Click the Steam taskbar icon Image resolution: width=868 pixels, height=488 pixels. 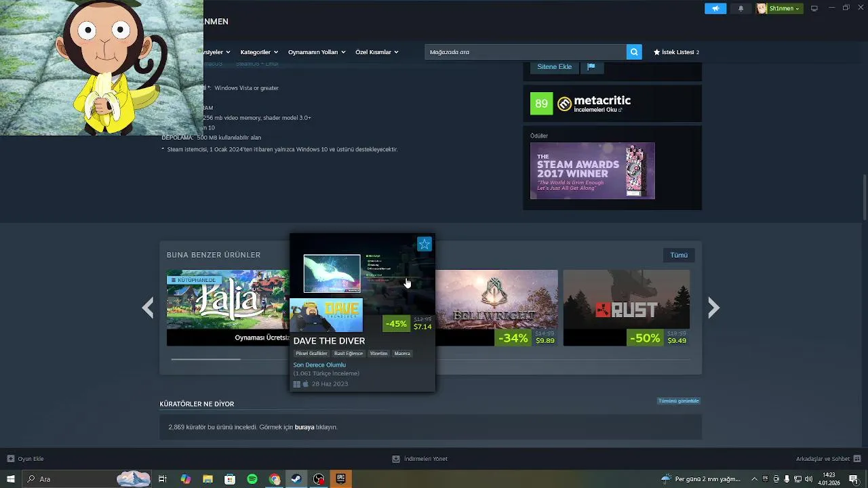point(296,479)
